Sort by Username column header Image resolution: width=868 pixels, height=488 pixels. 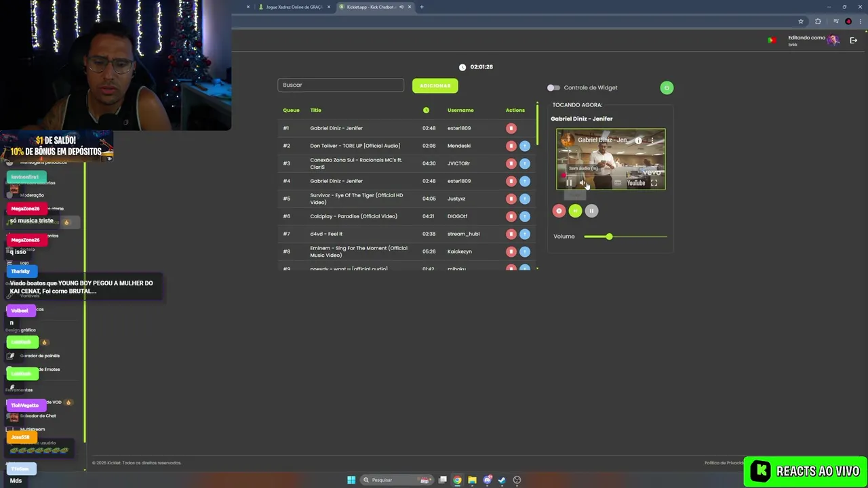[x=460, y=110]
